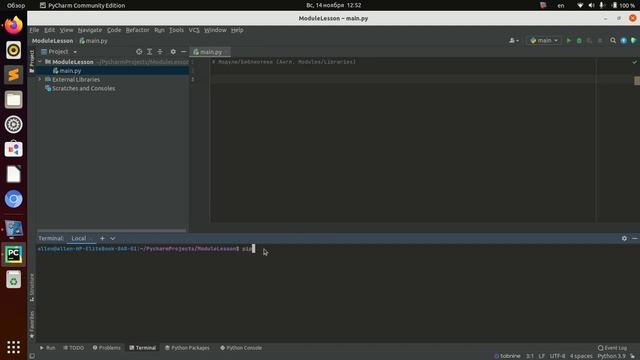
Task: Click the tabnine status bar widget
Action: pyautogui.click(x=507, y=356)
